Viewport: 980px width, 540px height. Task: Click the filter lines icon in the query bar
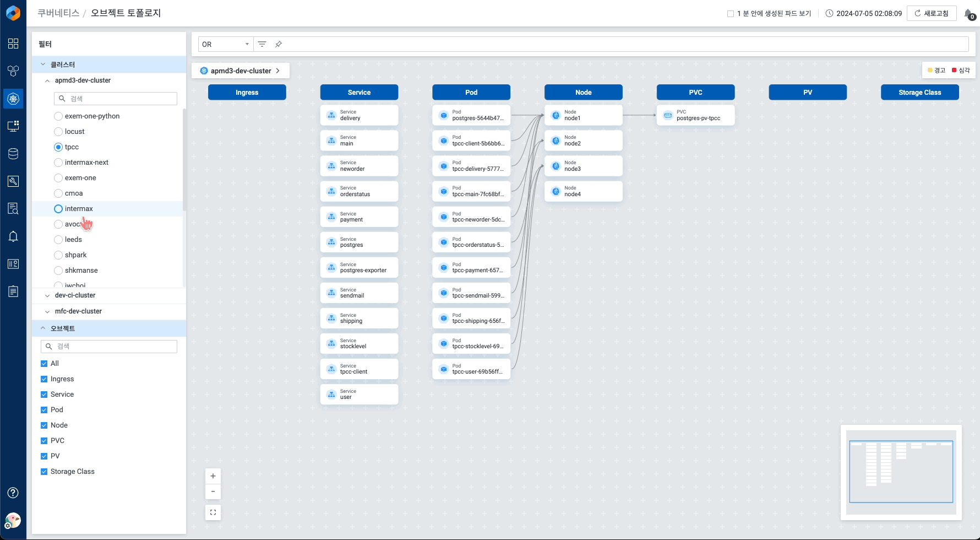[x=262, y=44]
